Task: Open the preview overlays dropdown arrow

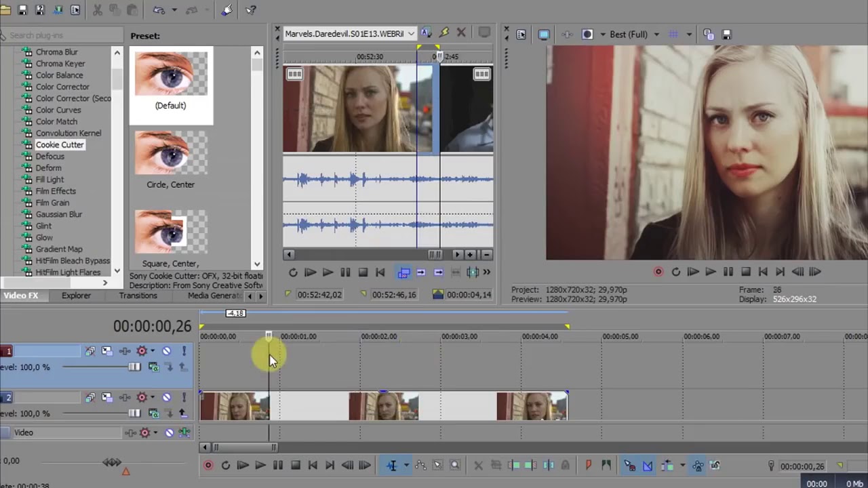Action: (x=689, y=35)
